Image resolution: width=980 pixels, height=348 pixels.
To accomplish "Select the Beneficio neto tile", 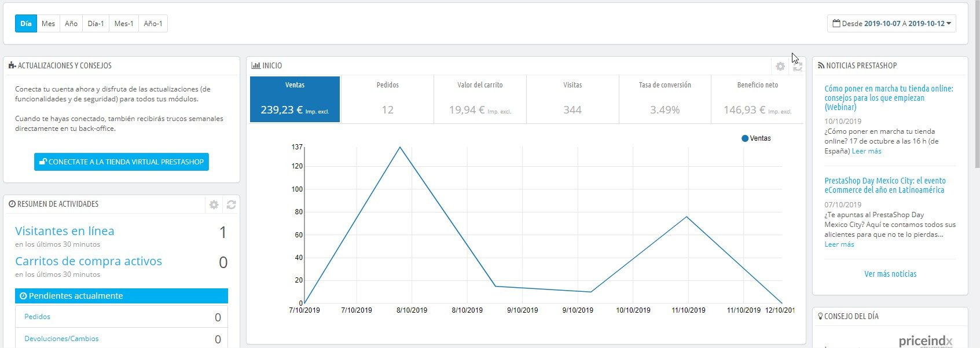I will [757, 99].
